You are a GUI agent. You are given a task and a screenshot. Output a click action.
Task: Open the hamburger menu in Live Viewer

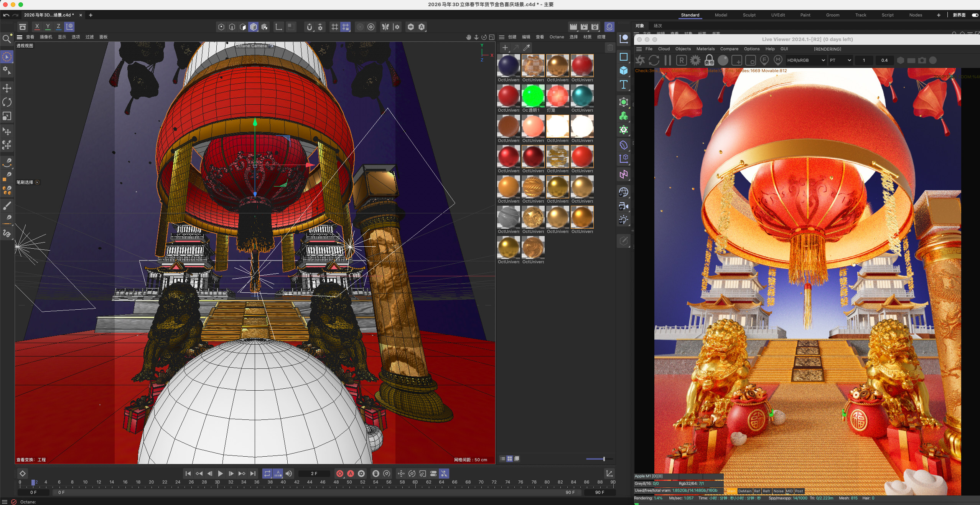pyautogui.click(x=639, y=49)
